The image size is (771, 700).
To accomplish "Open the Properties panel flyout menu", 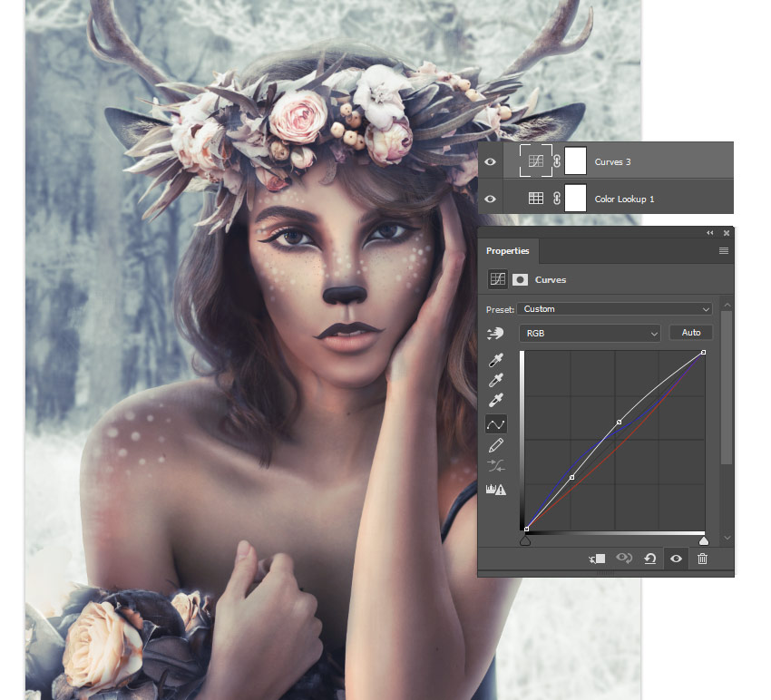I will click(723, 250).
